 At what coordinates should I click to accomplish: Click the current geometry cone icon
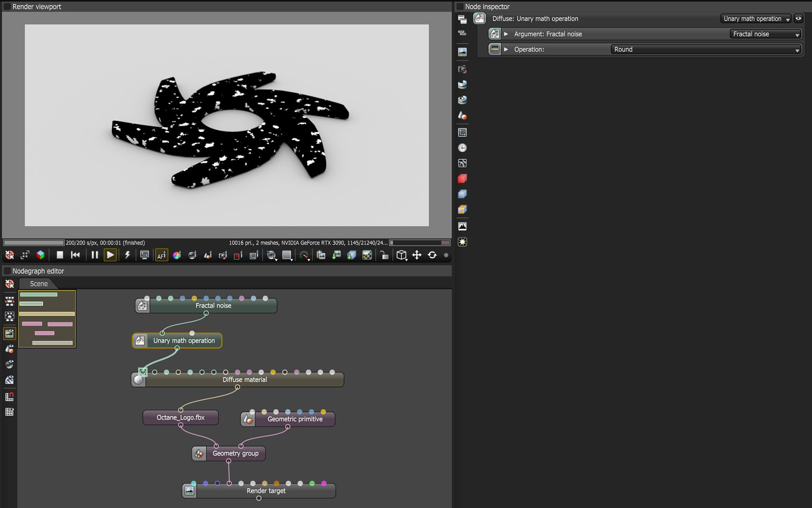[x=462, y=115]
